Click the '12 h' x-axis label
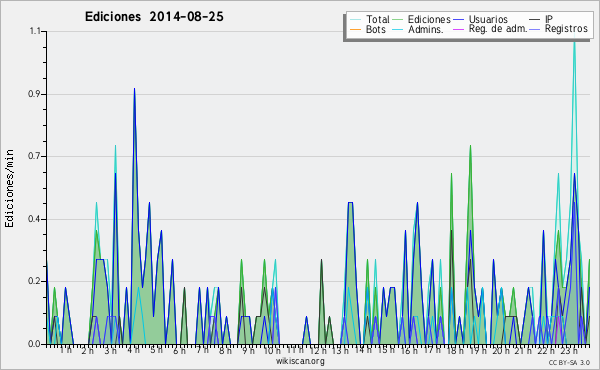 318,350
